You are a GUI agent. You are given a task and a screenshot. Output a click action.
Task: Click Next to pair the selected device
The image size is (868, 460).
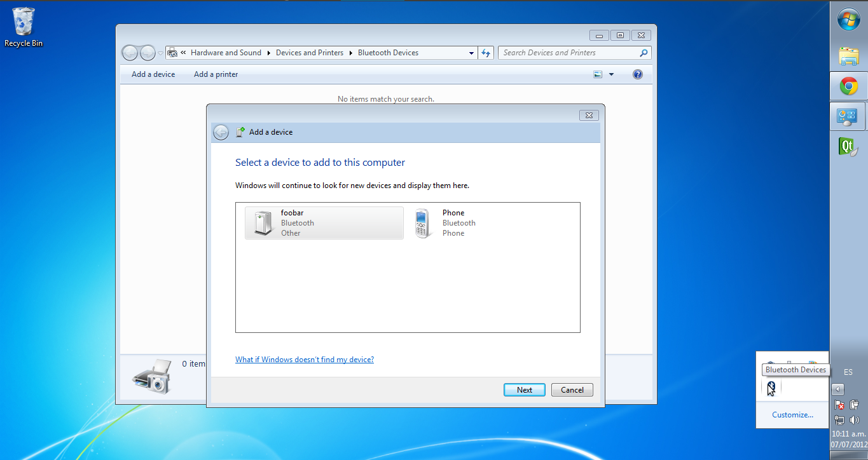[524, 389]
